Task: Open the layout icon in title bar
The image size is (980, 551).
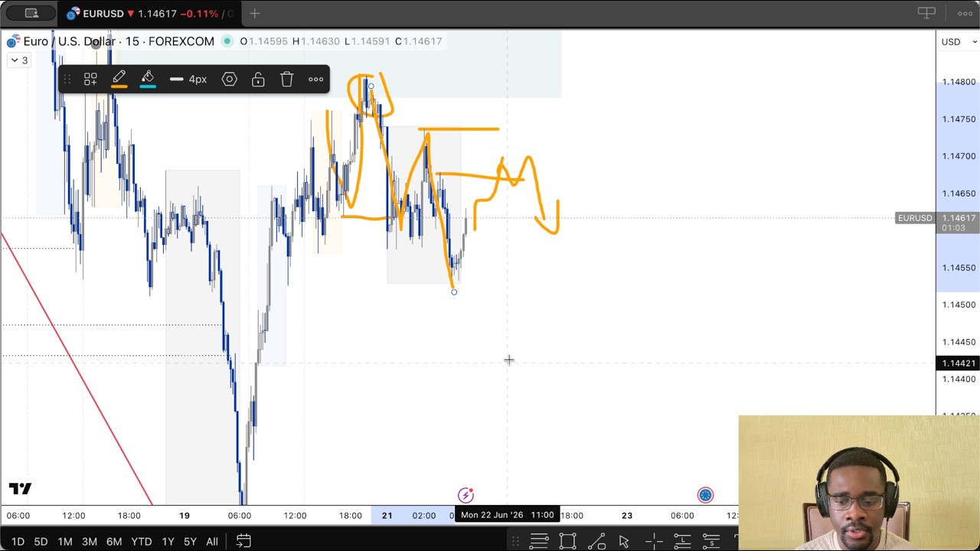Action: tap(31, 13)
